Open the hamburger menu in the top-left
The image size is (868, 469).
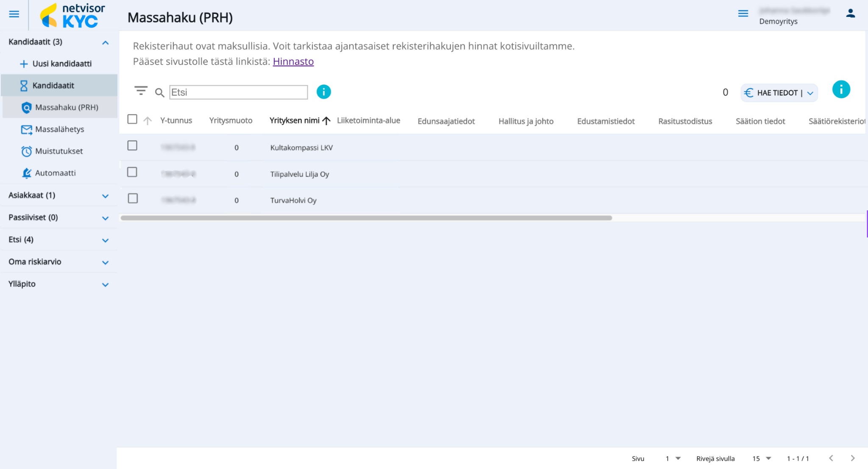click(14, 14)
